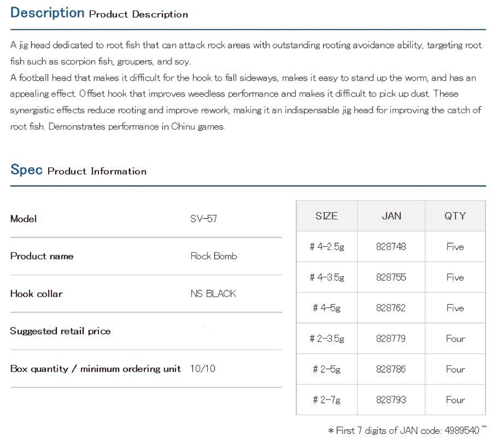Viewport: 497px width, 448px height.
Task: Click the JAN column header
Action: tap(391, 216)
